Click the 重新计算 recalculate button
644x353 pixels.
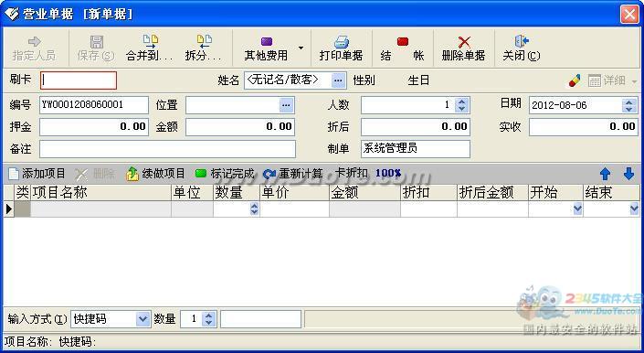293,174
